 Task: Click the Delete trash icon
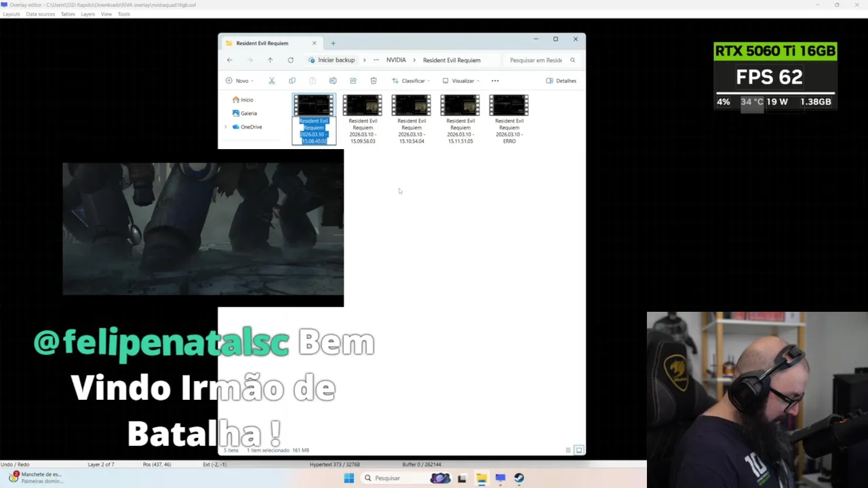(373, 81)
